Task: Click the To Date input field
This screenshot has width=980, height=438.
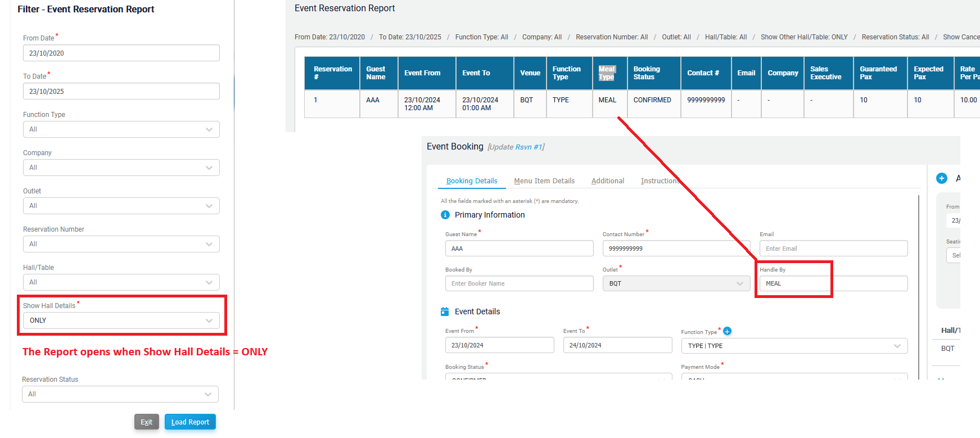Action: coord(121,92)
